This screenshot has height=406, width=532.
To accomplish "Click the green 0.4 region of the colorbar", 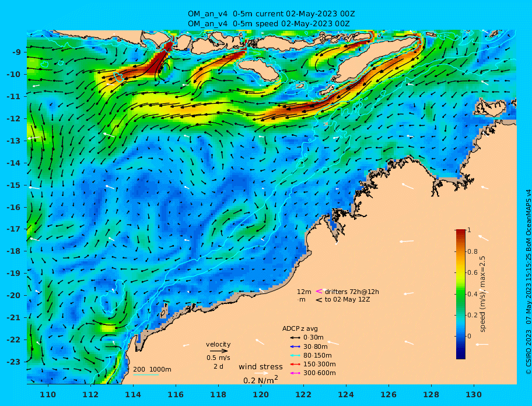I will [x=461, y=294].
